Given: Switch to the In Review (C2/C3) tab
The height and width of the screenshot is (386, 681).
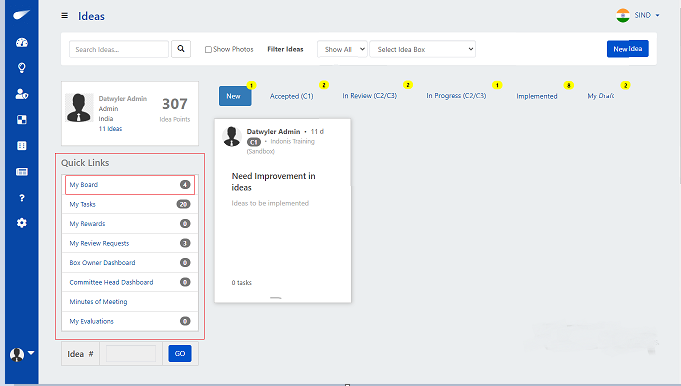Looking at the screenshot, I should tap(370, 96).
